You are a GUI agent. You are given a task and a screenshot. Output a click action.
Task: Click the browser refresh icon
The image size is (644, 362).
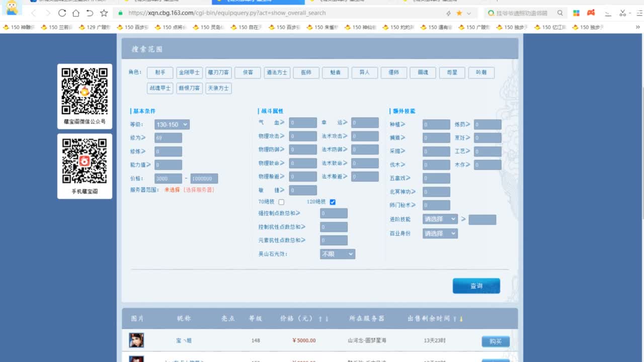click(62, 13)
